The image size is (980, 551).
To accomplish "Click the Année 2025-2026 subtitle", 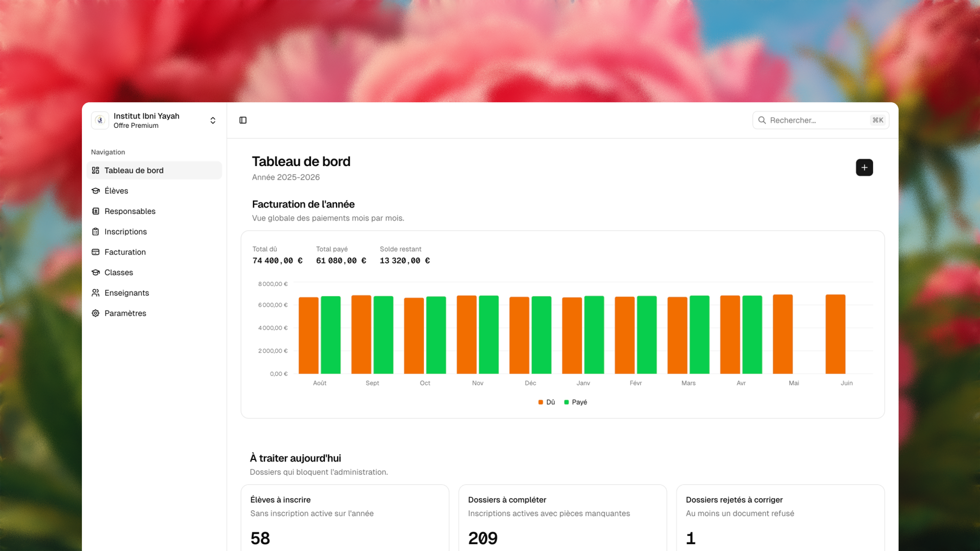I will tap(286, 177).
